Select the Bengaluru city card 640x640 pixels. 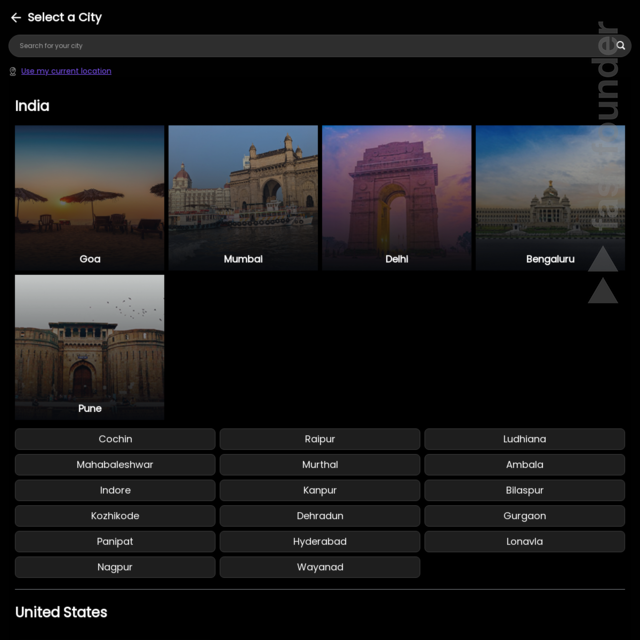(x=550, y=197)
